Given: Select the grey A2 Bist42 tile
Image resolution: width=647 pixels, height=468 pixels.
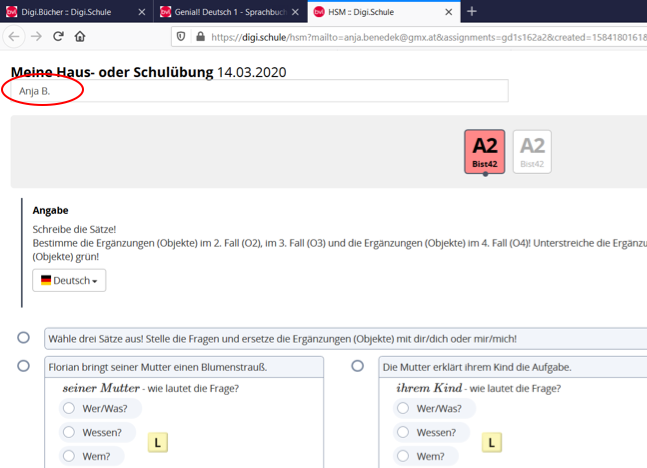Looking at the screenshot, I should coord(532,151).
